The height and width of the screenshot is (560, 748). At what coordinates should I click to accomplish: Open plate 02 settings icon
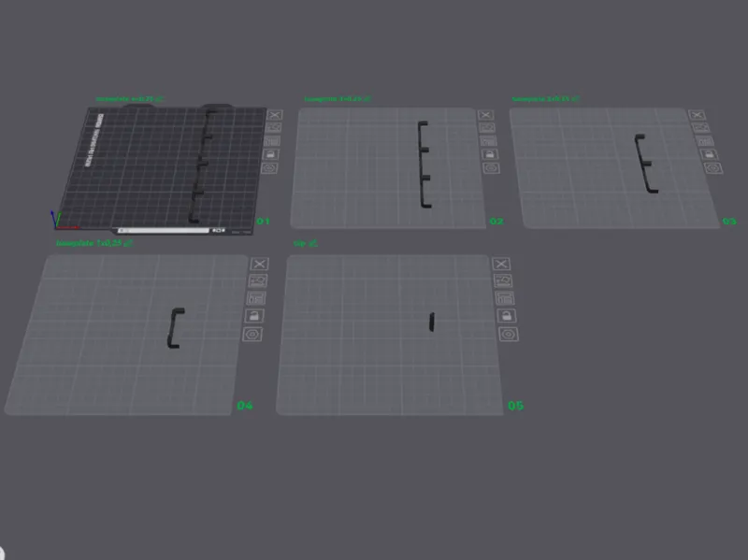491,168
